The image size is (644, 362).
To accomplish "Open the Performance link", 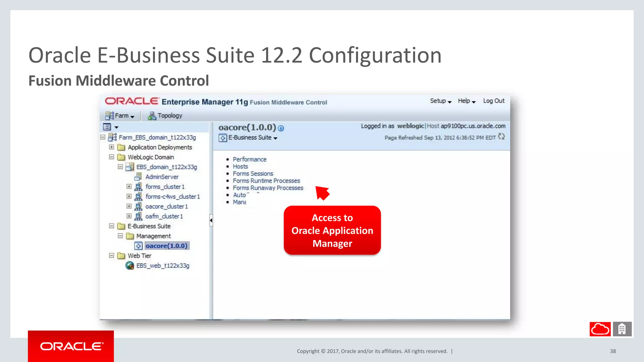I will 249,159.
